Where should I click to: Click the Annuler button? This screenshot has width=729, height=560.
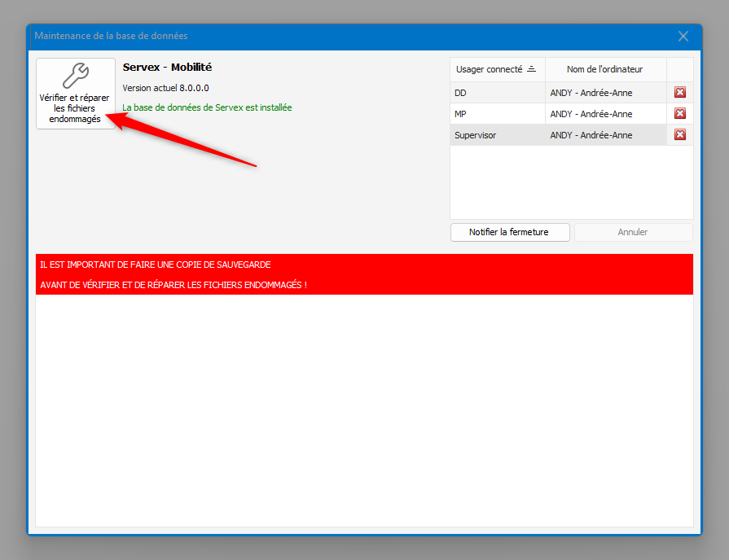(633, 232)
